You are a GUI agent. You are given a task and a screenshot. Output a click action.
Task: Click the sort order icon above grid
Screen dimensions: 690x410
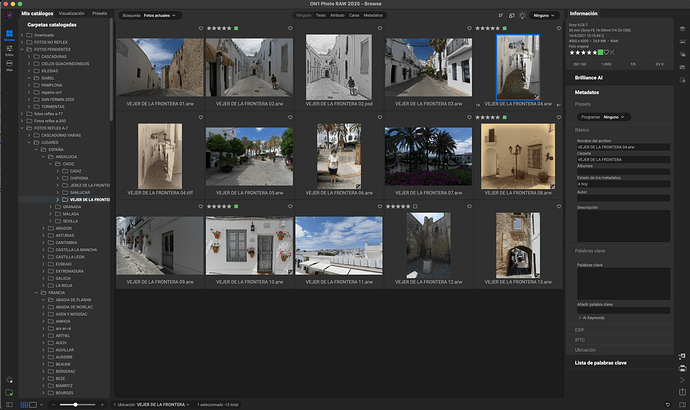(x=500, y=16)
